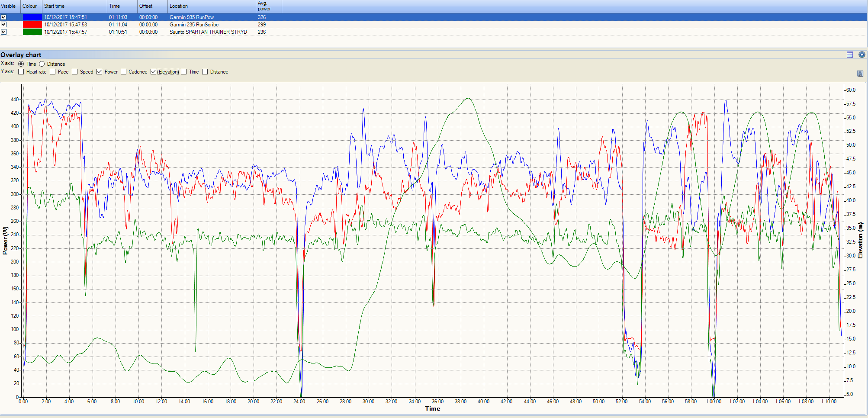Click the Power (W) axis label
This screenshot has height=418, width=868.
pos(5,241)
